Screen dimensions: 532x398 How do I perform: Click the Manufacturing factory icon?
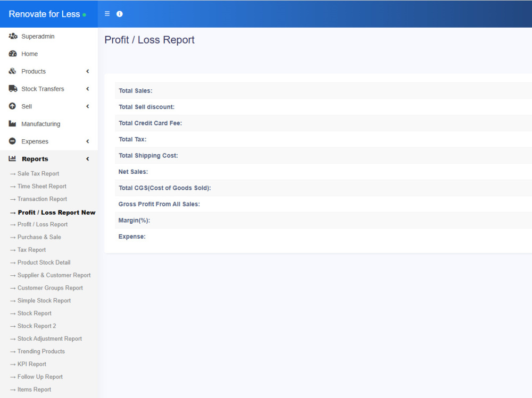tap(12, 123)
